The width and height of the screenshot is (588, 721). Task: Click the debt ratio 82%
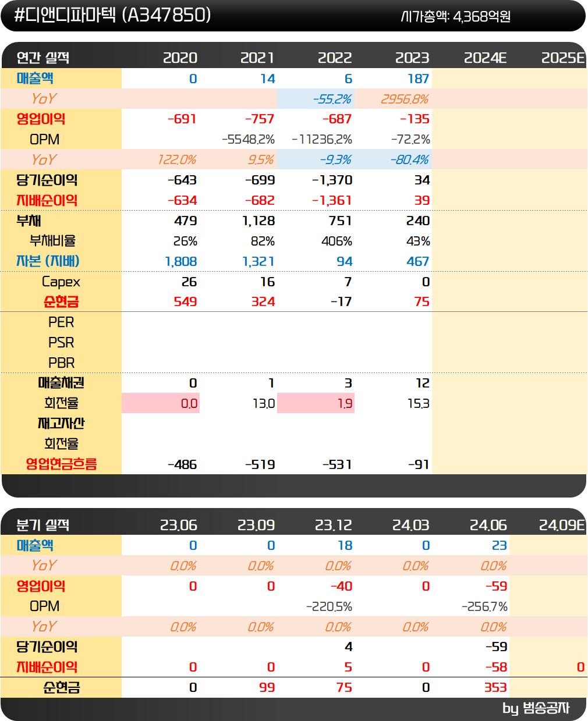(x=263, y=241)
